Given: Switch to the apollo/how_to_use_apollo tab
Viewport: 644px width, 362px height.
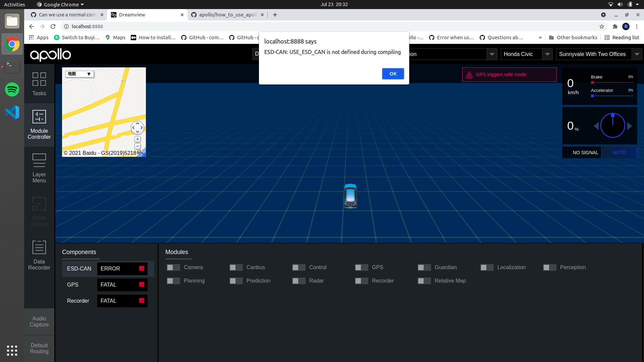Looking at the screenshot, I should (x=227, y=15).
